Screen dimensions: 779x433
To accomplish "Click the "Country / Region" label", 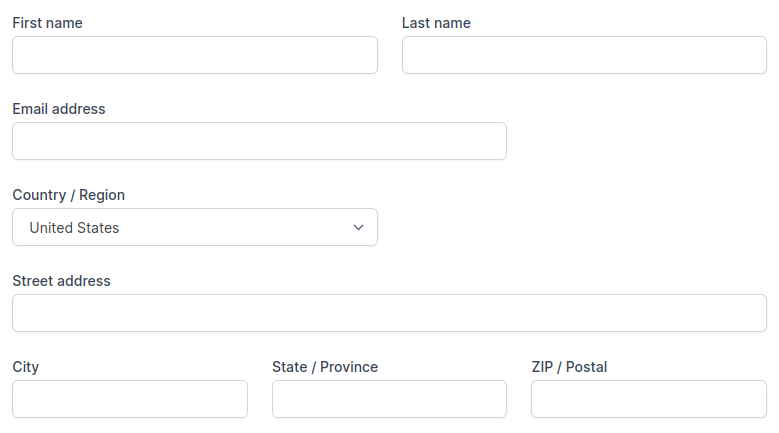I will (69, 195).
